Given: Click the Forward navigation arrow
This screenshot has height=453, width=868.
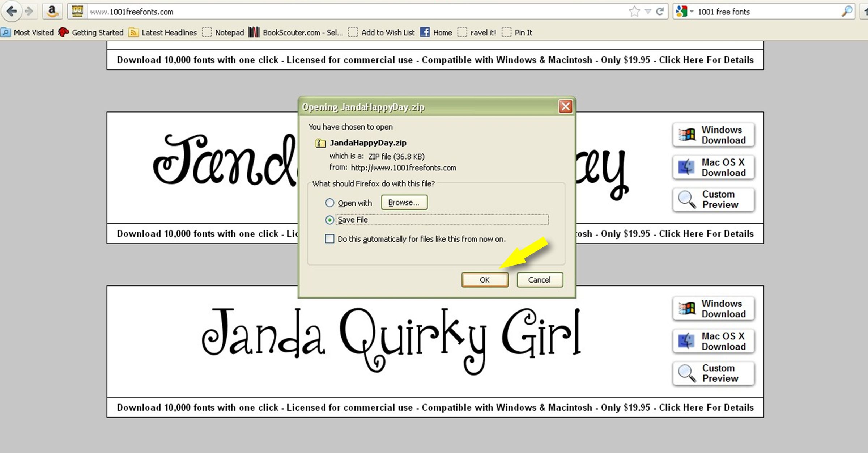Looking at the screenshot, I should click(x=29, y=12).
